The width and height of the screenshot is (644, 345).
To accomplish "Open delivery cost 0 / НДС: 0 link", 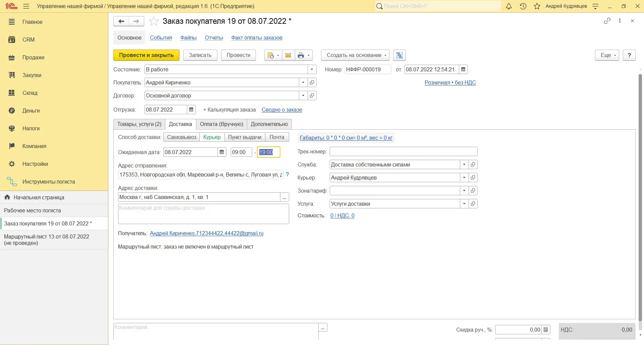I will [342, 215].
